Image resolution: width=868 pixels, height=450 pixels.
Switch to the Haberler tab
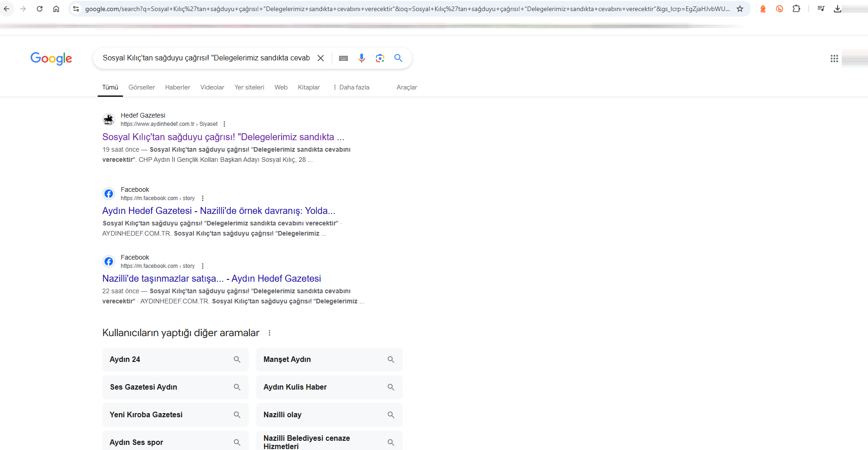(177, 87)
